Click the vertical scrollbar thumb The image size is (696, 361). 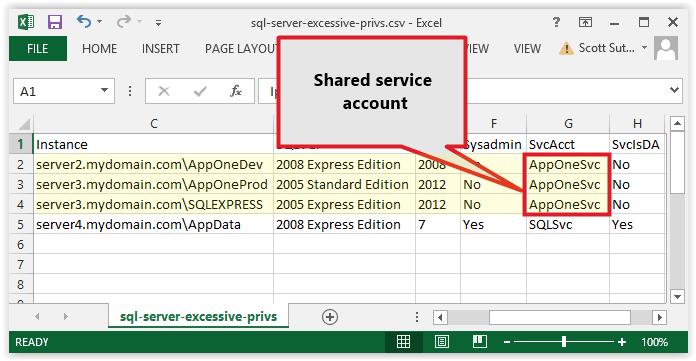(677, 162)
